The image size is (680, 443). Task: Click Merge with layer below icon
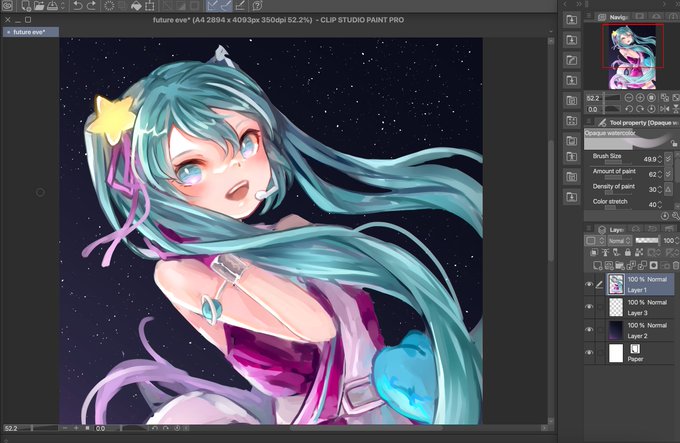[642, 265]
